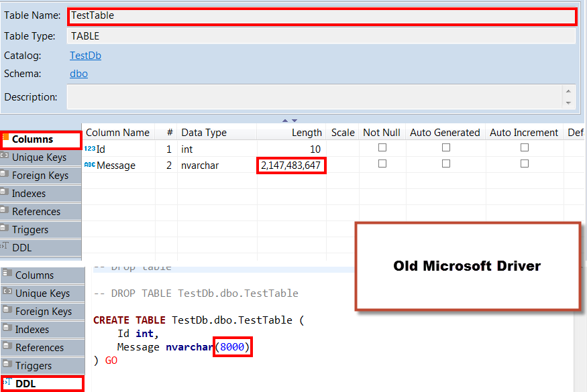Click the ABC text icon beside Message
The width and height of the screenshot is (587, 392).
click(x=89, y=166)
